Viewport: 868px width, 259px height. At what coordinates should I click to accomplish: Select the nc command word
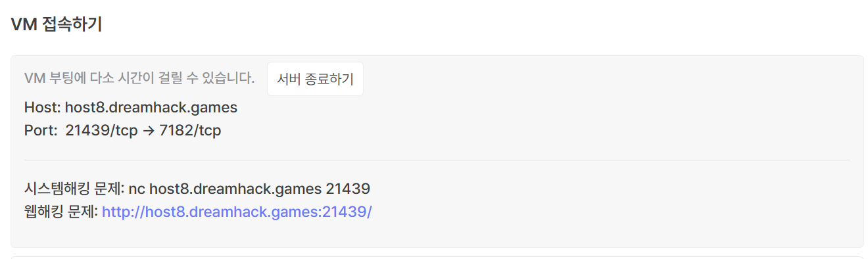(x=137, y=190)
